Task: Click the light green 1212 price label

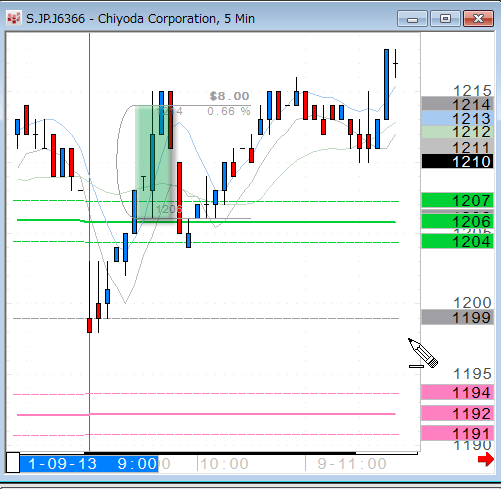Action: point(457,132)
